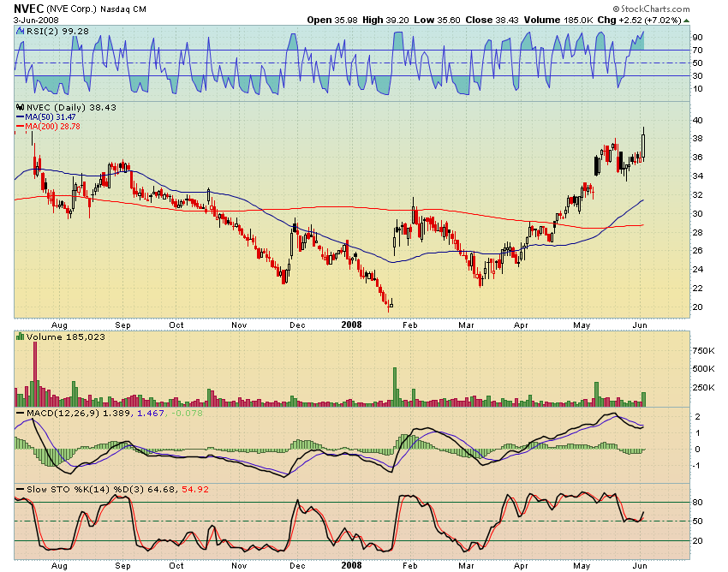The image size is (728, 572).
Task: Click the price axis label "40"
Action: coord(697,120)
